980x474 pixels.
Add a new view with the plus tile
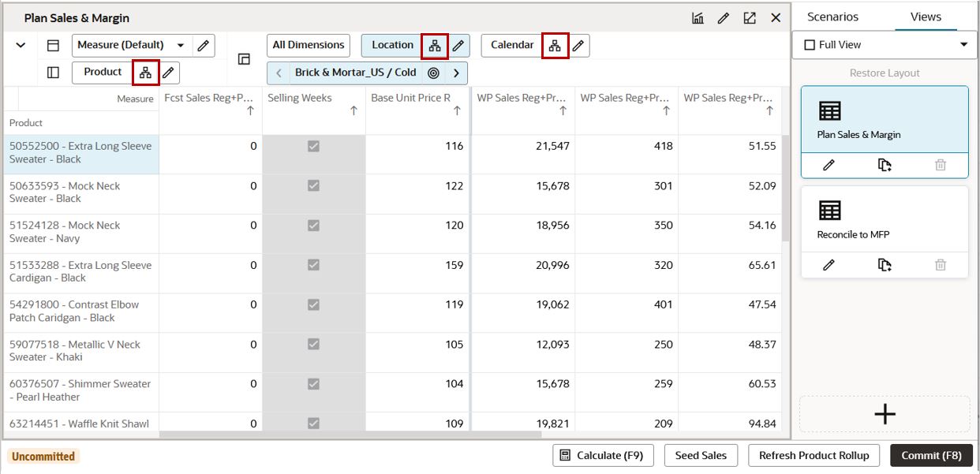(x=885, y=414)
